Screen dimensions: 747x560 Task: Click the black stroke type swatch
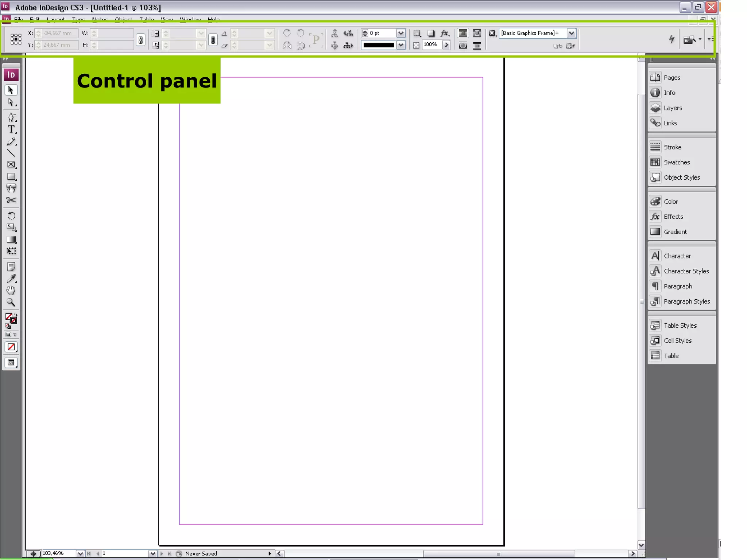coord(379,45)
